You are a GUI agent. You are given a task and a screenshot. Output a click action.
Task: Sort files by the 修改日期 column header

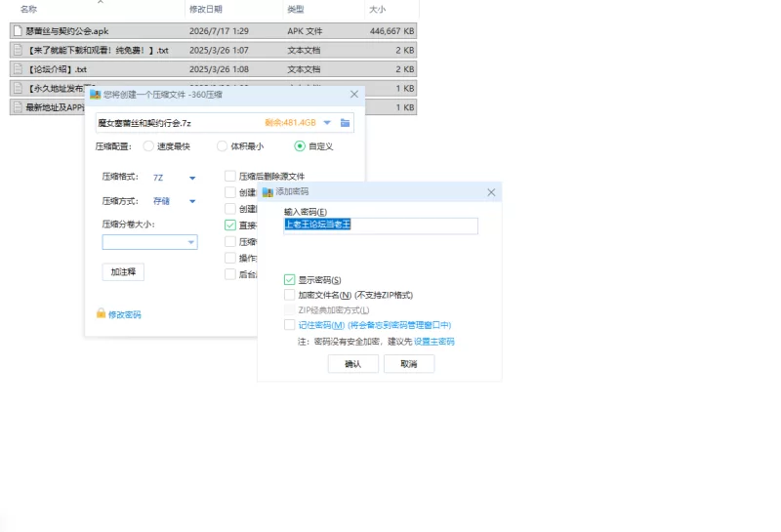(x=206, y=9)
